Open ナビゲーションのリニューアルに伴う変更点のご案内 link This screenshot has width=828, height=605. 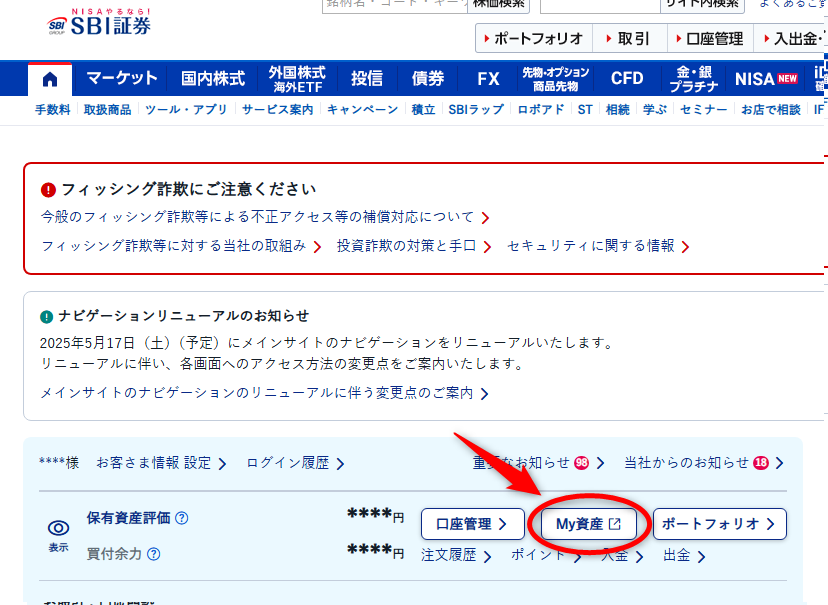tap(264, 393)
